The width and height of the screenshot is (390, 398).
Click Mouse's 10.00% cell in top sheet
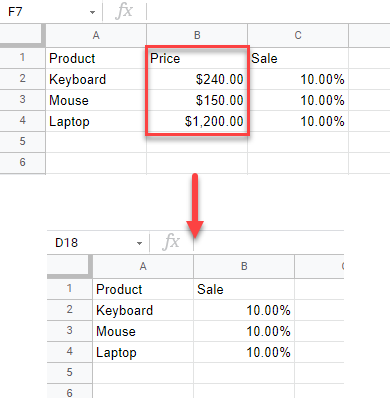(298, 100)
